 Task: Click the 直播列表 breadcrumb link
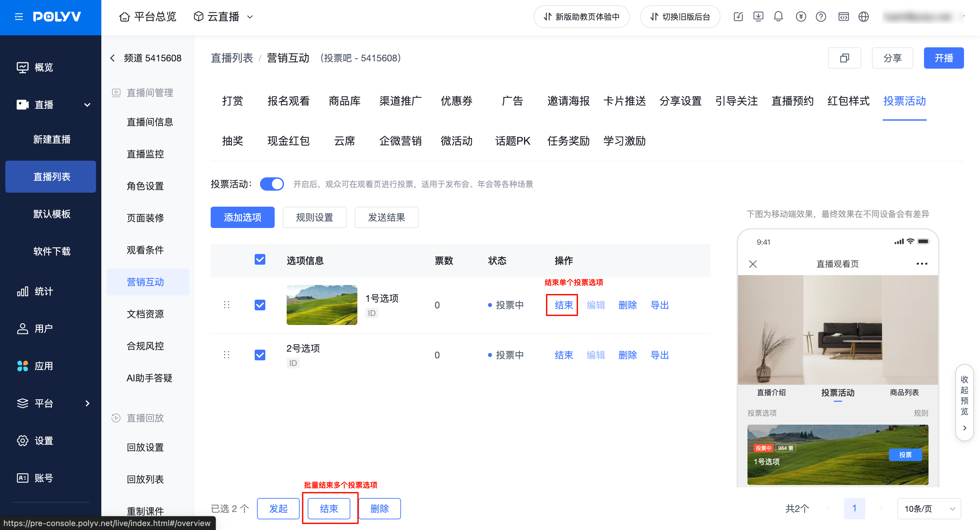pos(232,58)
